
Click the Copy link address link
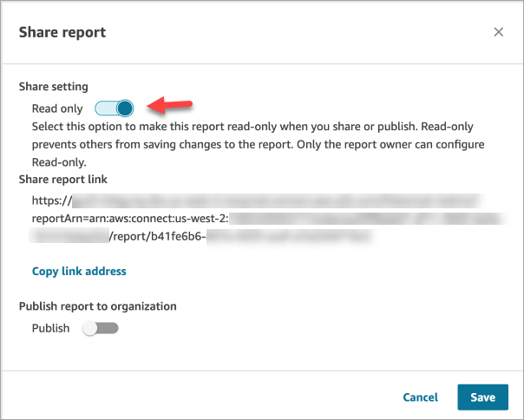click(79, 272)
